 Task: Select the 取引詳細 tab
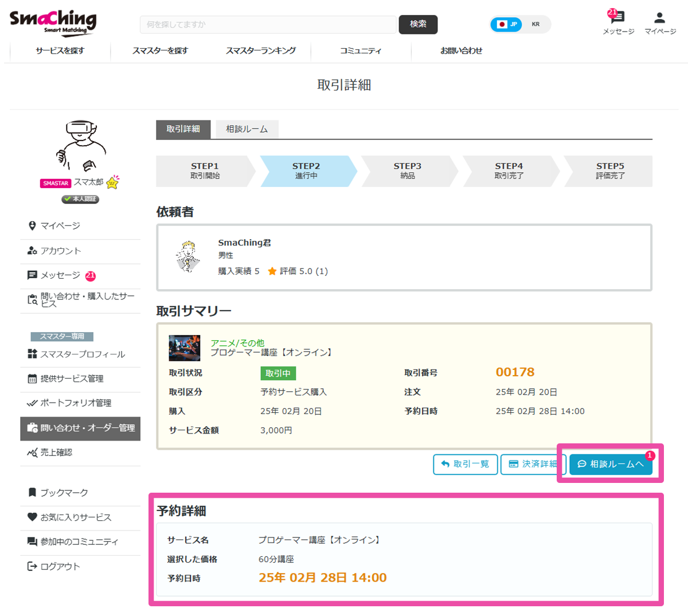coord(183,129)
